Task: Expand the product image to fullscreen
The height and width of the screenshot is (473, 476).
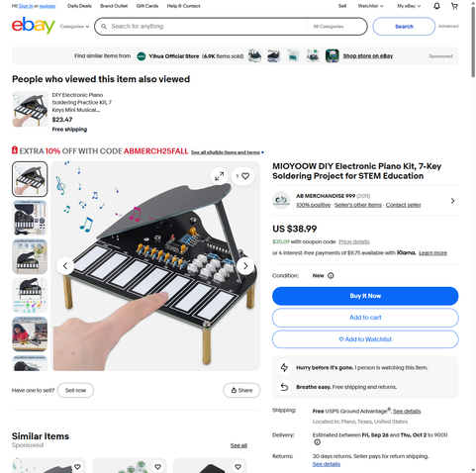Action: (219, 176)
